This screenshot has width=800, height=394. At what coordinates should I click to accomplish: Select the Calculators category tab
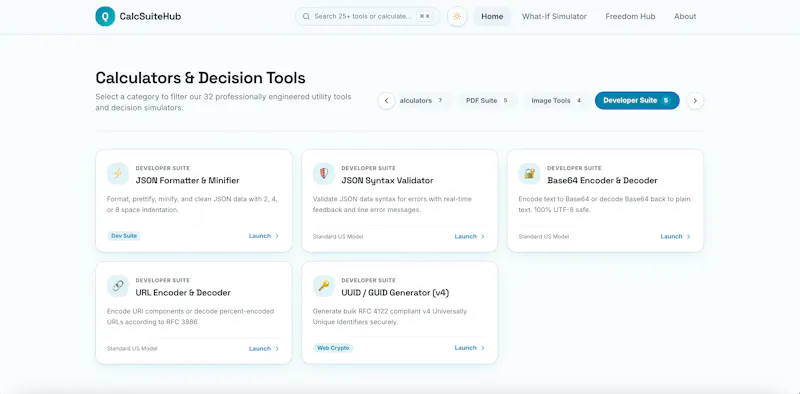(x=421, y=101)
